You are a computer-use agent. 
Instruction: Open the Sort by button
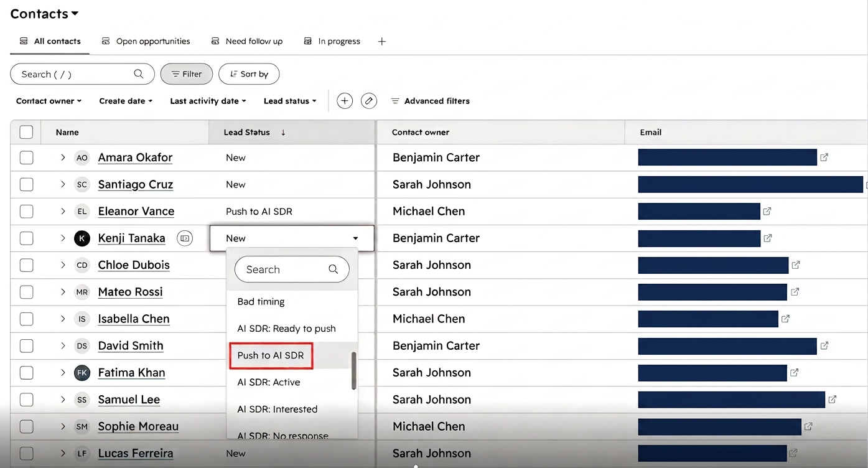pos(249,74)
